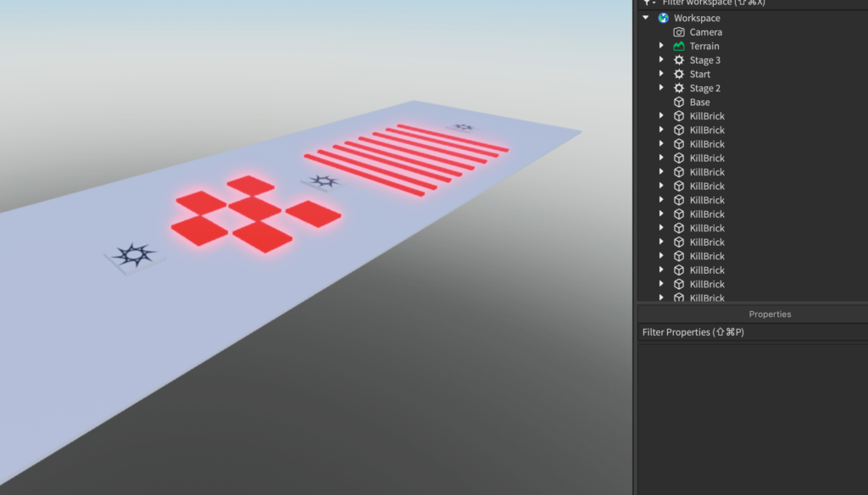868x495 pixels.
Task: Select the Start label in Explorer
Action: (x=699, y=75)
